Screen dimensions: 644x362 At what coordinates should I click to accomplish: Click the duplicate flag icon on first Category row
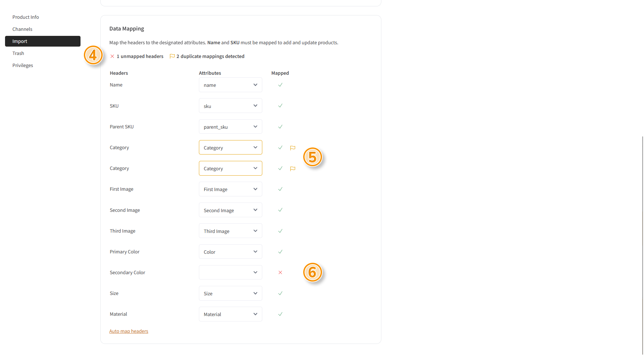[x=292, y=148]
